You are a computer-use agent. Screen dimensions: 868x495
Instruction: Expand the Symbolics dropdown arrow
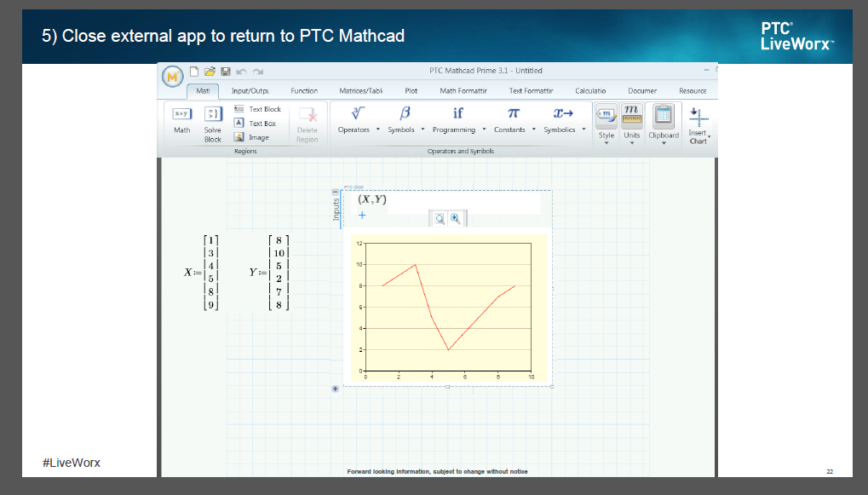coord(583,130)
